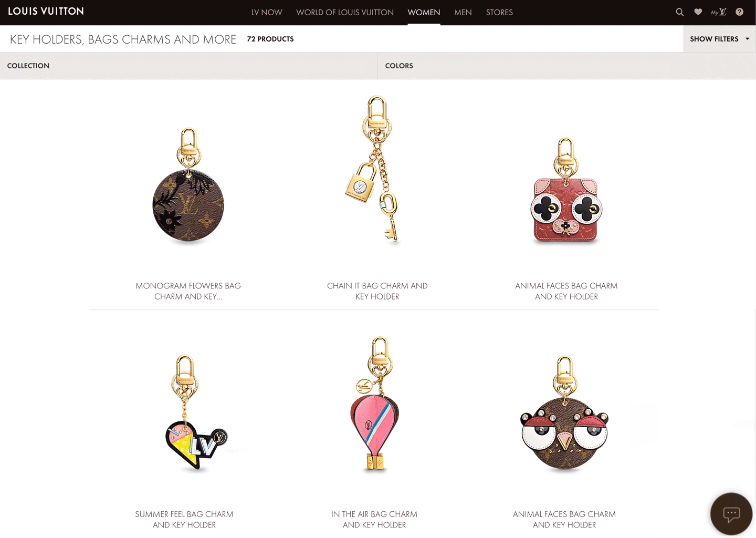Screen dimensions: 756x538
Task: Open the Men menu
Action: pos(463,12)
